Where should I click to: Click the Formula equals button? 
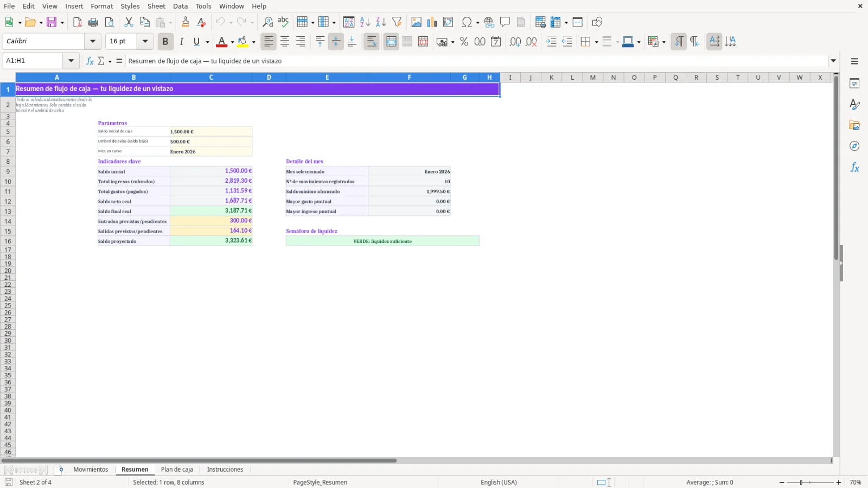coord(119,61)
